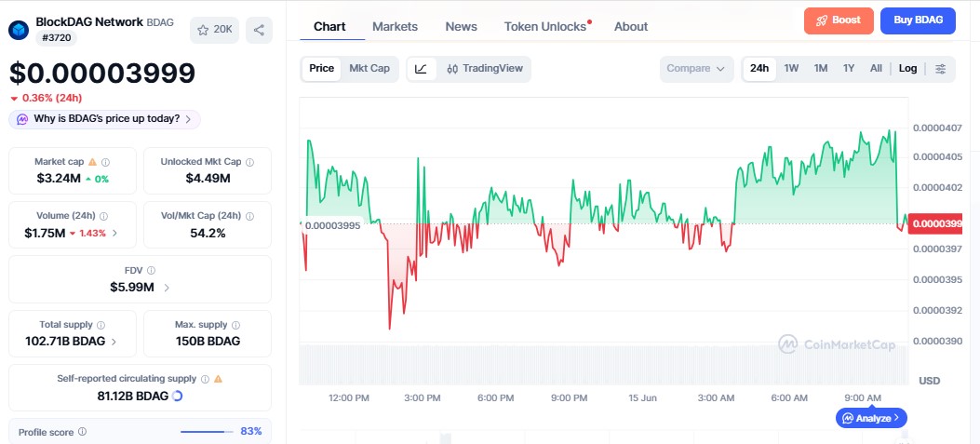Expand Volume (24h) details chevron

(x=114, y=234)
